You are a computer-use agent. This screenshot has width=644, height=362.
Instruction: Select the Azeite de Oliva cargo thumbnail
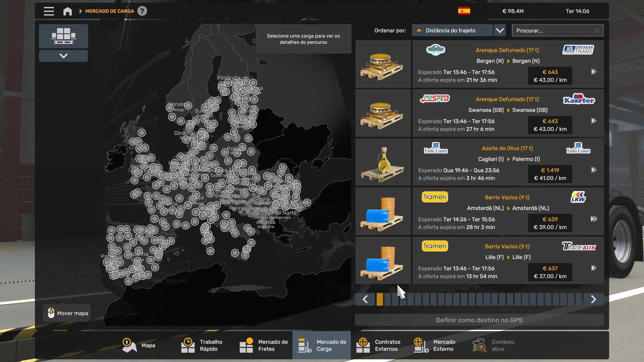(x=383, y=162)
